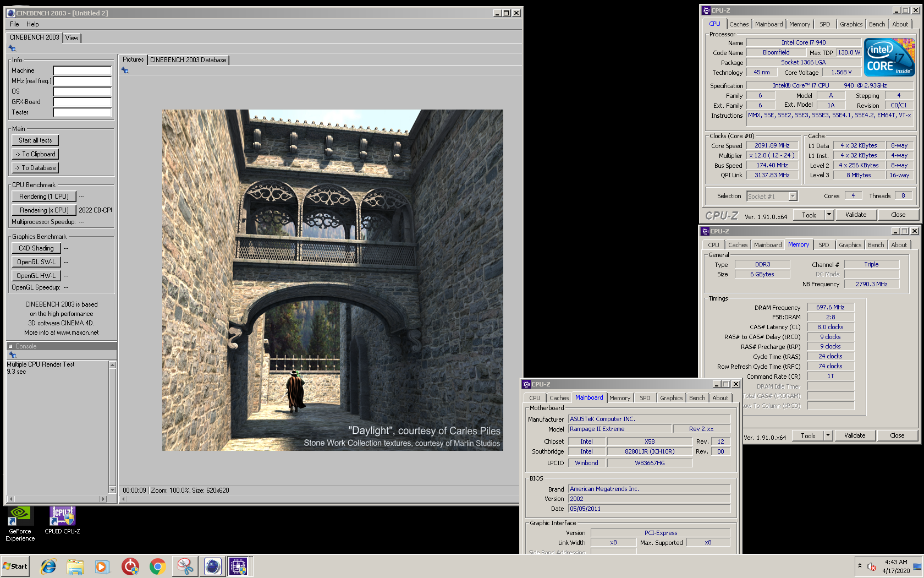Click the Show Desktop monitor icon in tray
The width and height of the screenshot is (924, 578).
(x=917, y=566)
